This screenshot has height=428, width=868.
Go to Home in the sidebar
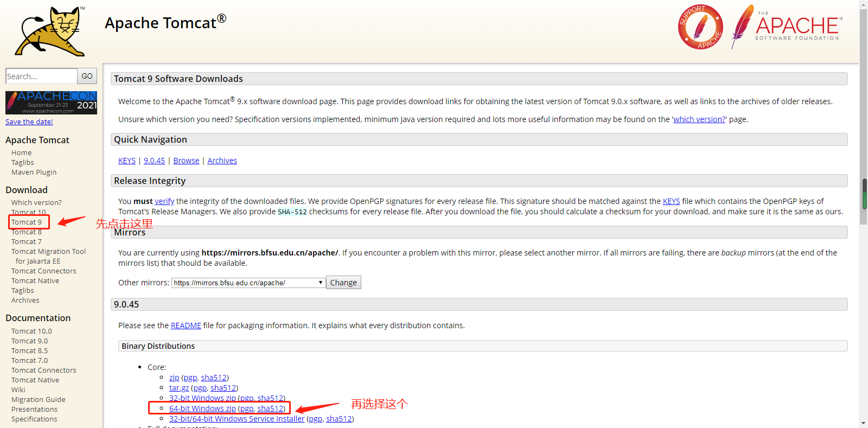pos(22,153)
